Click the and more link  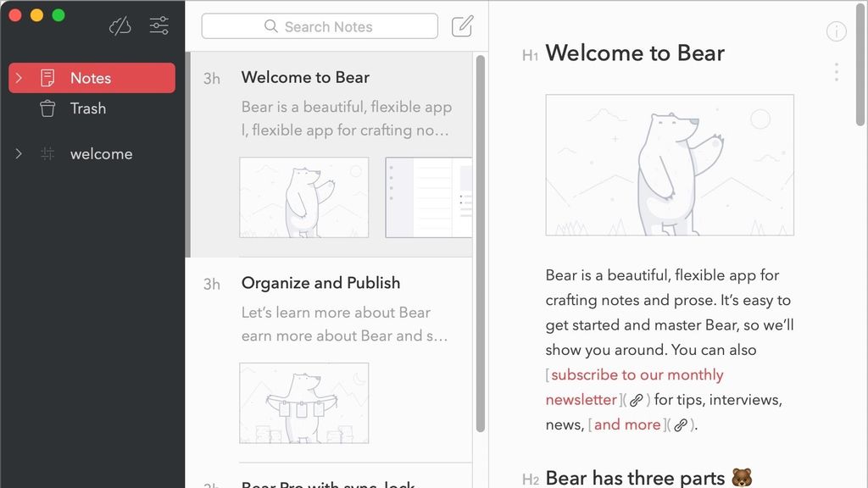click(626, 424)
